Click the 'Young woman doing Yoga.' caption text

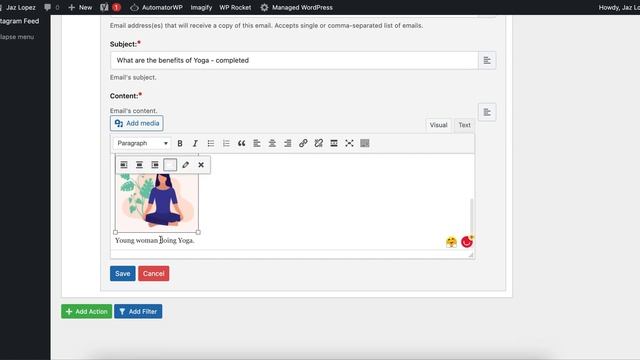pos(155,240)
